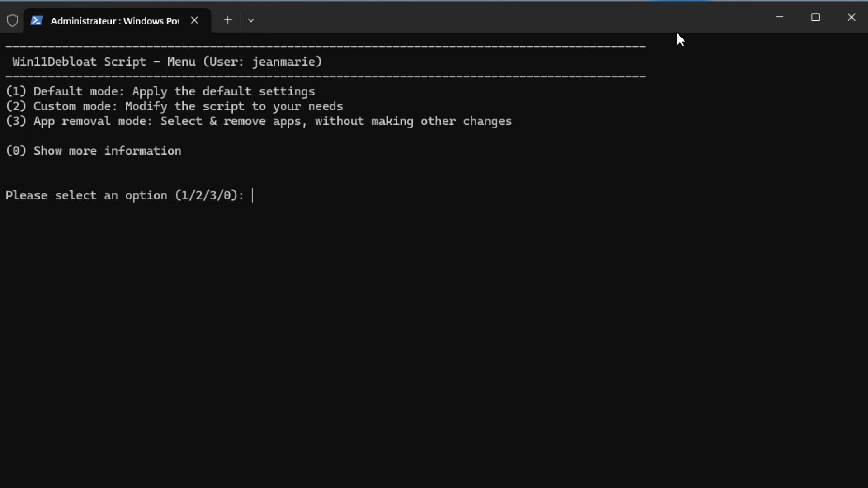The width and height of the screenshot is (868, 488).
Task: Click the Win11Debloat Script menu header
Action: (167, 62)
